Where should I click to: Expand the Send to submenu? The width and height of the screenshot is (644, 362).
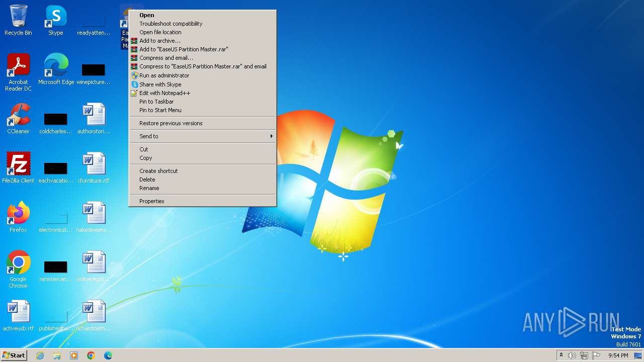pyautogui.click(x=203, y=136)
